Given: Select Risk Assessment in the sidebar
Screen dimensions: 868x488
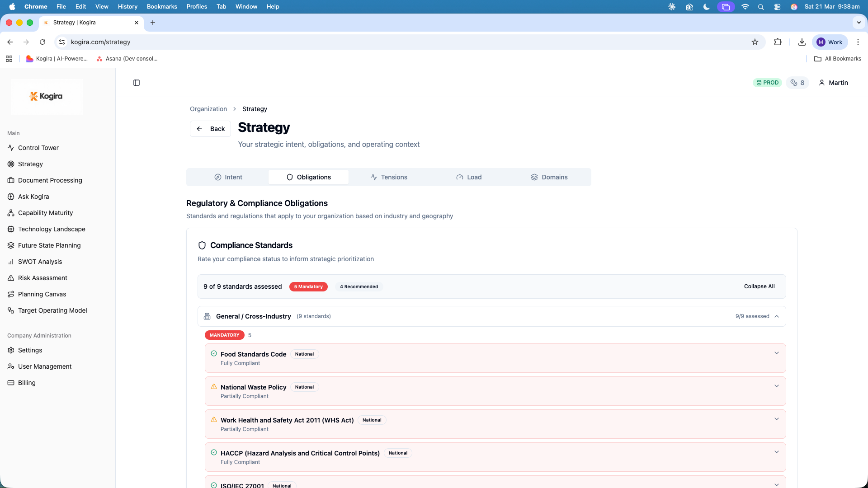Looking at the screenshot, I should click(x=42, y=278).
